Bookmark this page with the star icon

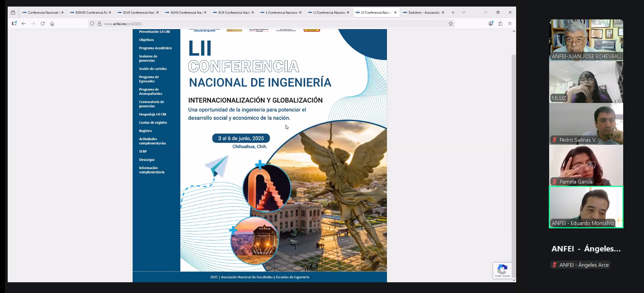pyautogui.click(x=450, y=24)
